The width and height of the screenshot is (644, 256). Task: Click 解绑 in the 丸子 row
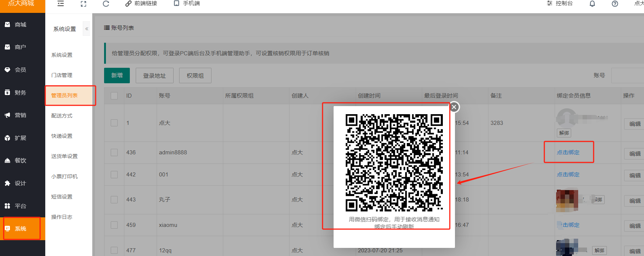[x=599, y=200]
